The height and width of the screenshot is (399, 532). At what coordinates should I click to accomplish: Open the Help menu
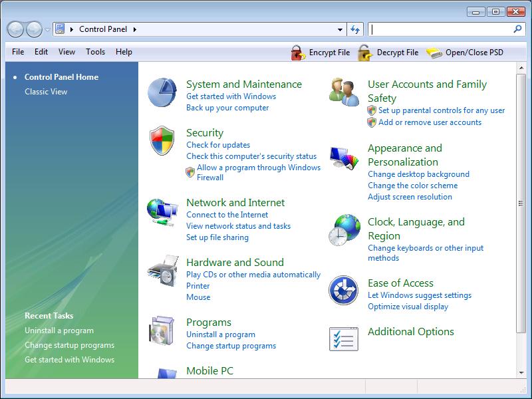click(x=124, y=52)
